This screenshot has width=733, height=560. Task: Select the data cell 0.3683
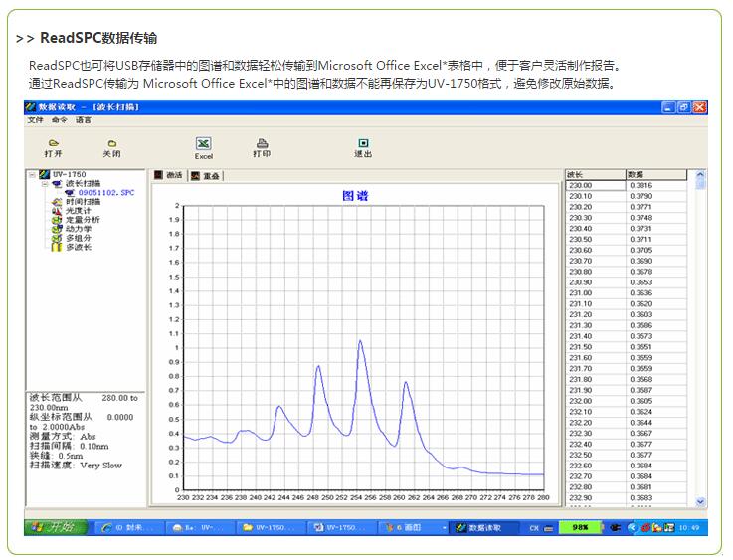click(655, 497)
